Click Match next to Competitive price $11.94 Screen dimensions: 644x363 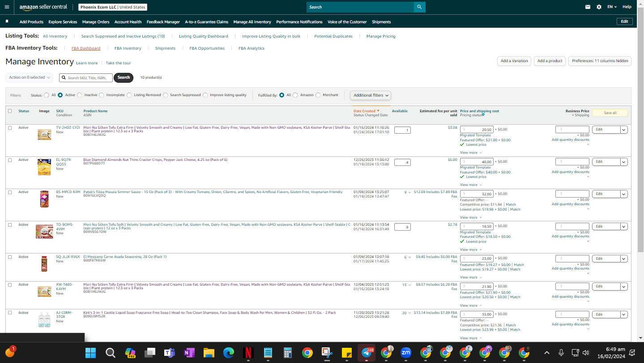pyautogui.click(x=511, y=205)
